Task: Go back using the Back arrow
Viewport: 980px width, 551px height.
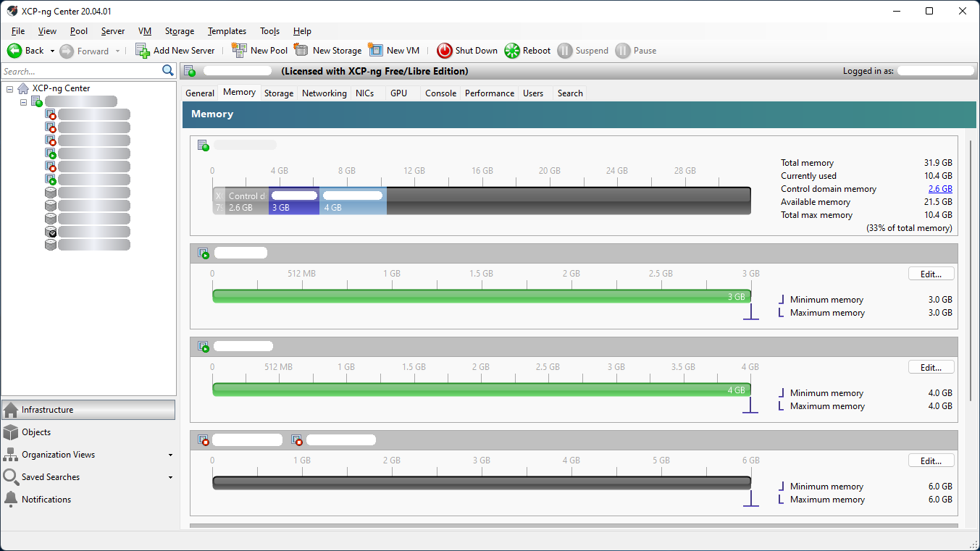Action: [14, 51]
